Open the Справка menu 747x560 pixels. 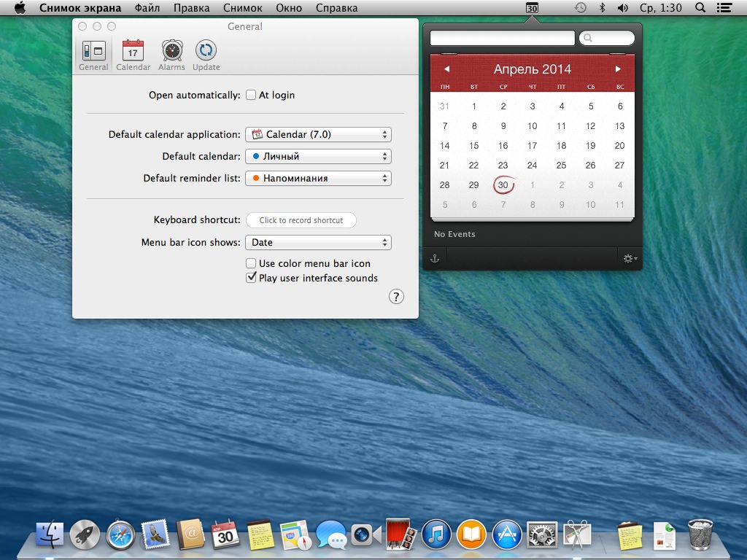336,8
